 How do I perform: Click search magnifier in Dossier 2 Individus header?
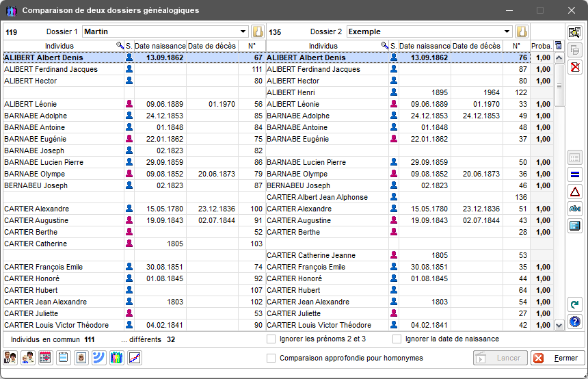[x=384, y=45]
